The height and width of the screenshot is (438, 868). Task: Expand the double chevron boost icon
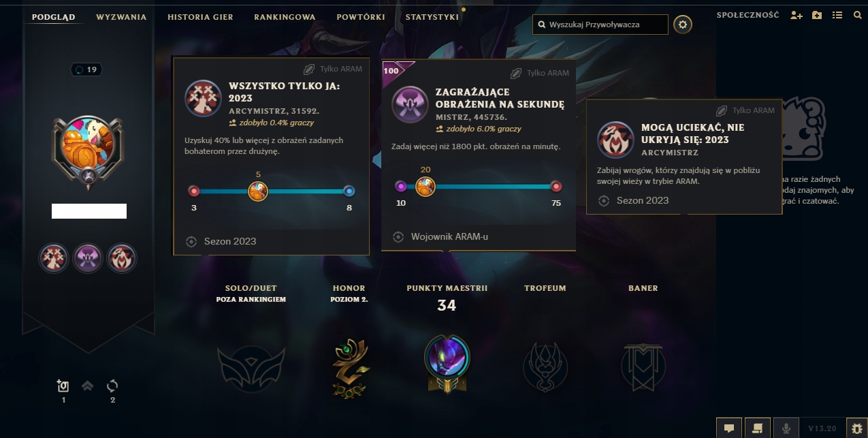(87, 386)
